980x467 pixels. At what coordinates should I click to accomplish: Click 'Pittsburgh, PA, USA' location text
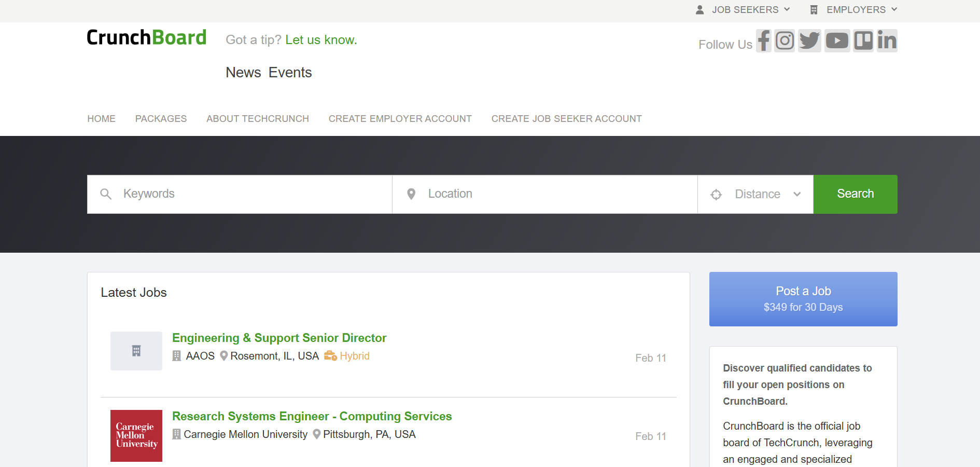[x=370, y=434]
